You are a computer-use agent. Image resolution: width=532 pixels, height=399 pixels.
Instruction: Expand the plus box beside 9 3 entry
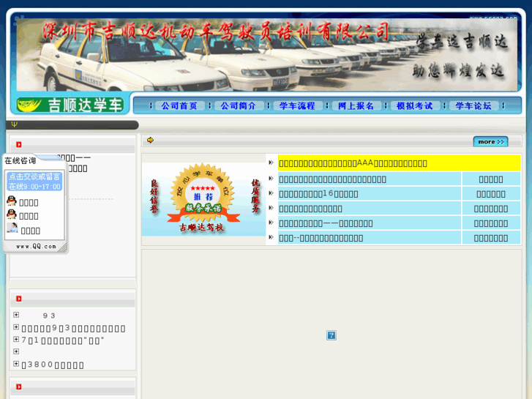[16, 315]
